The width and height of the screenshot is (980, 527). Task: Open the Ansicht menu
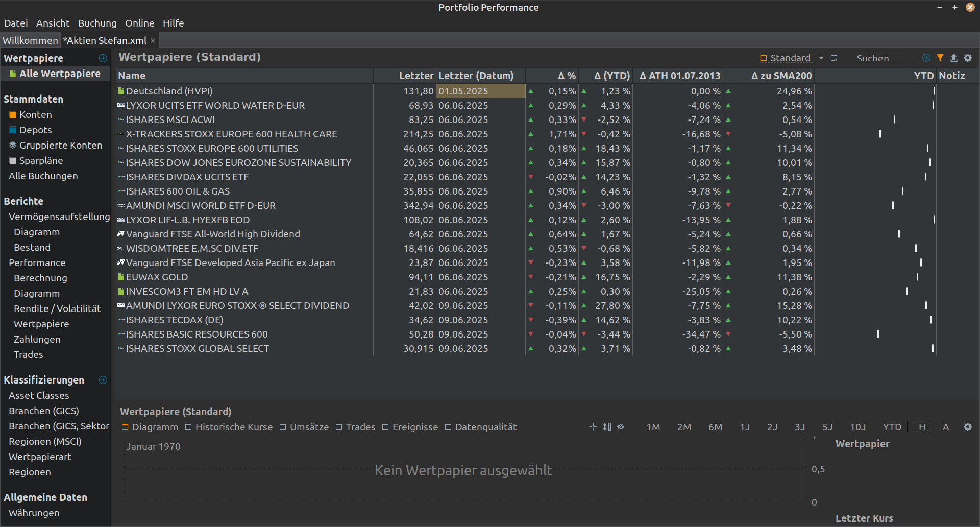(x=53, y=23)
